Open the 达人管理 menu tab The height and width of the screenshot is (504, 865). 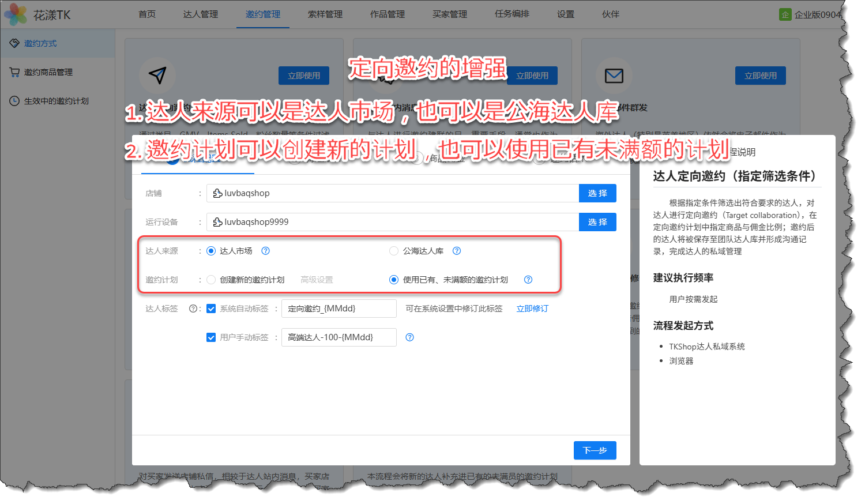pos(201,14)
